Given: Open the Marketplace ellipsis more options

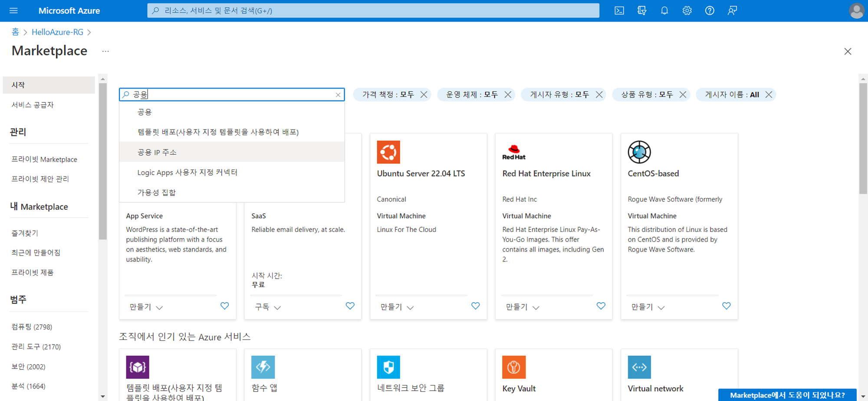Looking at the screenshot, I should [105, 51].
